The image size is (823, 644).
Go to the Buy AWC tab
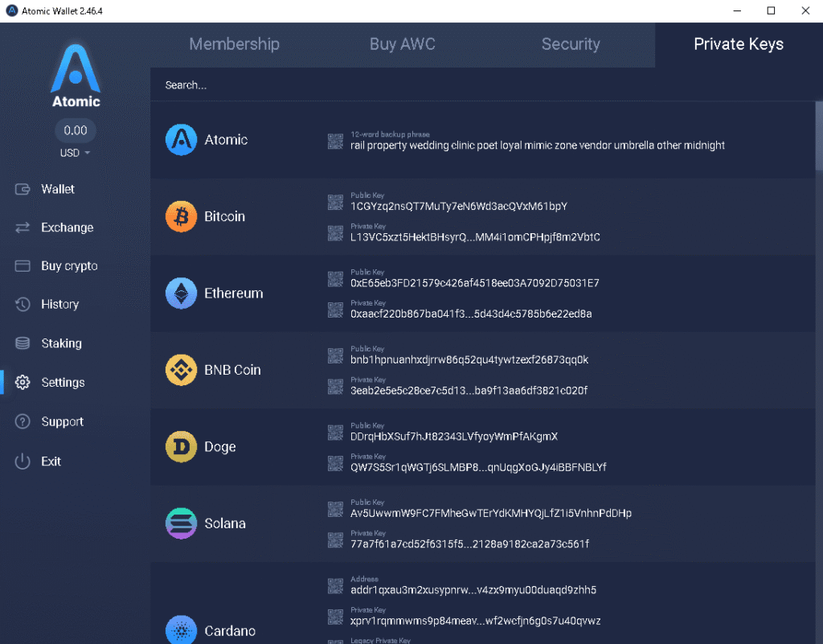click(402, 44)
